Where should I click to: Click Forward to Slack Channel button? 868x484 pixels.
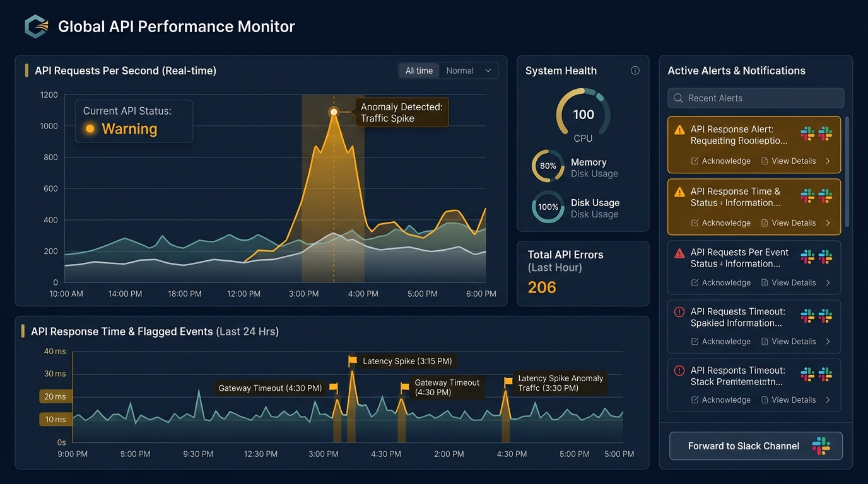coord(756,446)
